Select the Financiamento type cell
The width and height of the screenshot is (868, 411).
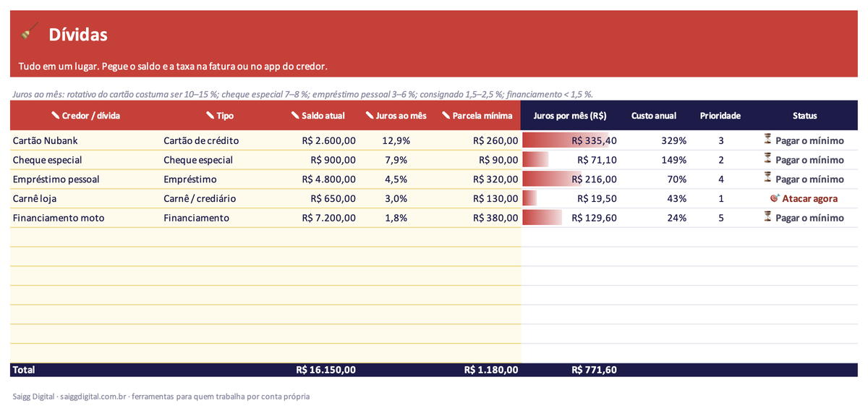coord(220,218)
